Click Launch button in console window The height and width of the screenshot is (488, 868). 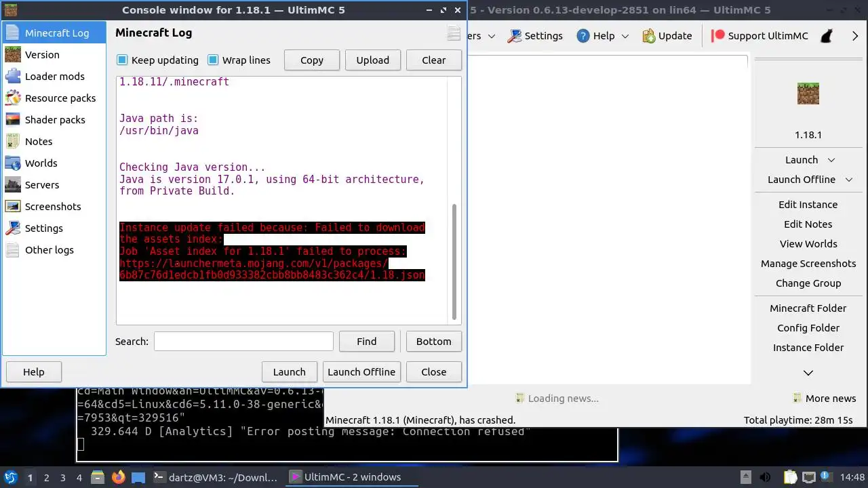coord(290,371)
